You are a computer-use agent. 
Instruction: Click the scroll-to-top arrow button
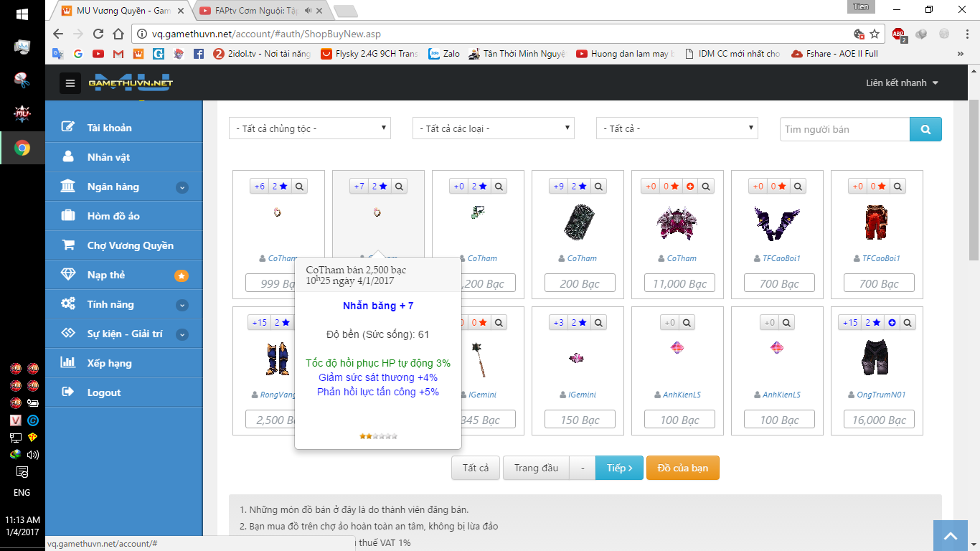point(950,536)
